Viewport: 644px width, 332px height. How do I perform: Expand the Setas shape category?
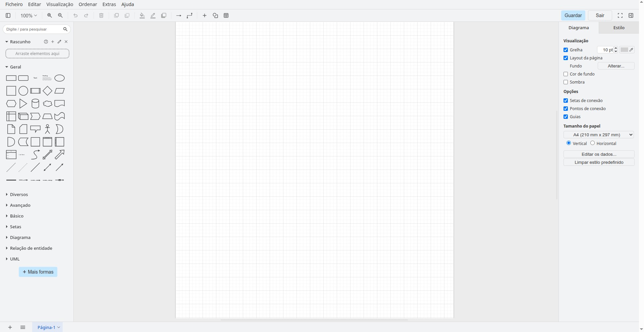(15, 227)
